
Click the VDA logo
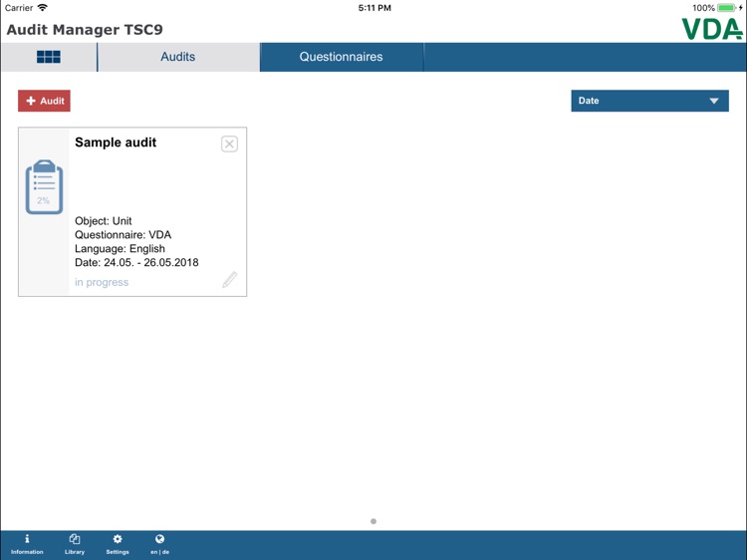(x=712, y=29)
